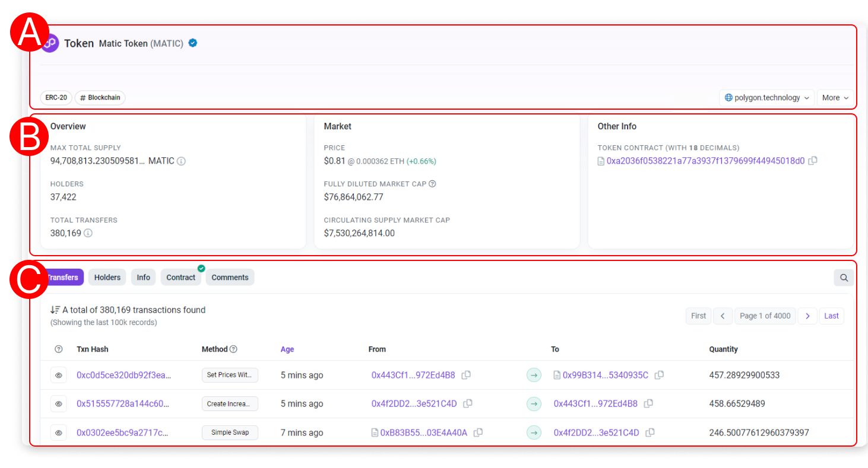Expand the polygon.technology dropdown
Screen dimensions: 868x468
(766, 98)
